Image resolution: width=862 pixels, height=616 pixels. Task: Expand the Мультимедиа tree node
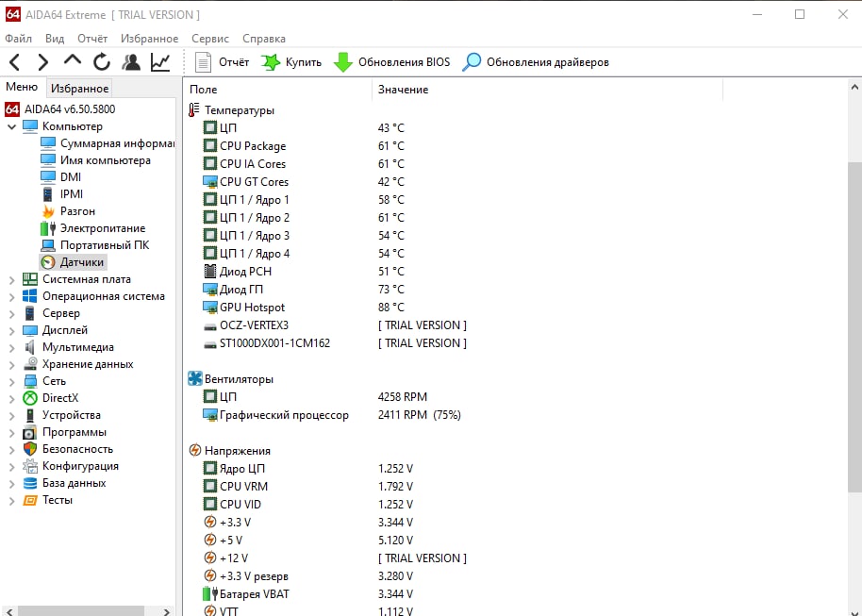11,348
